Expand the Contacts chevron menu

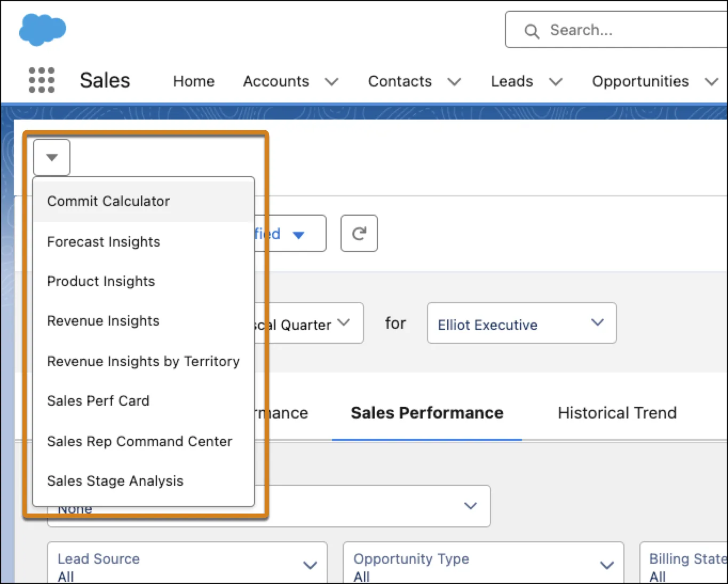tap(454, 82)
